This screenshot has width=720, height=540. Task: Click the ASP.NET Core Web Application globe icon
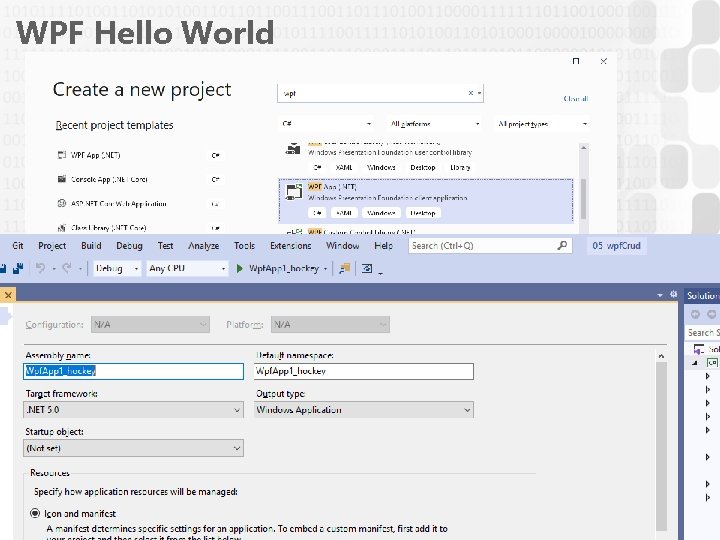pos(62,203)
